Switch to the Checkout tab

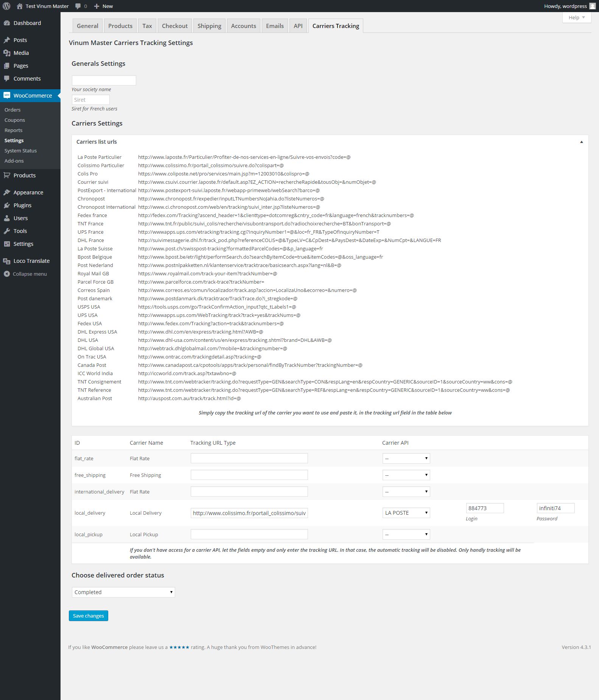click(175, 26)
